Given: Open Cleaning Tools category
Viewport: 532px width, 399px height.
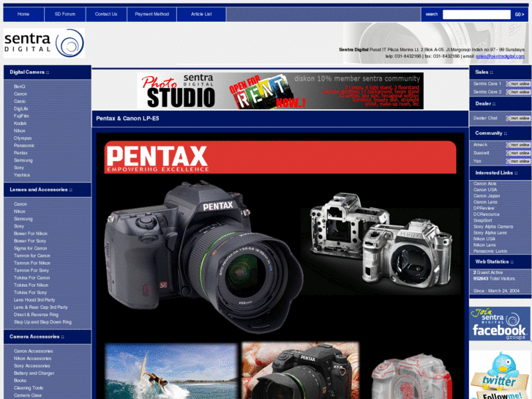Looking at the screenshot, I should 29,388.
